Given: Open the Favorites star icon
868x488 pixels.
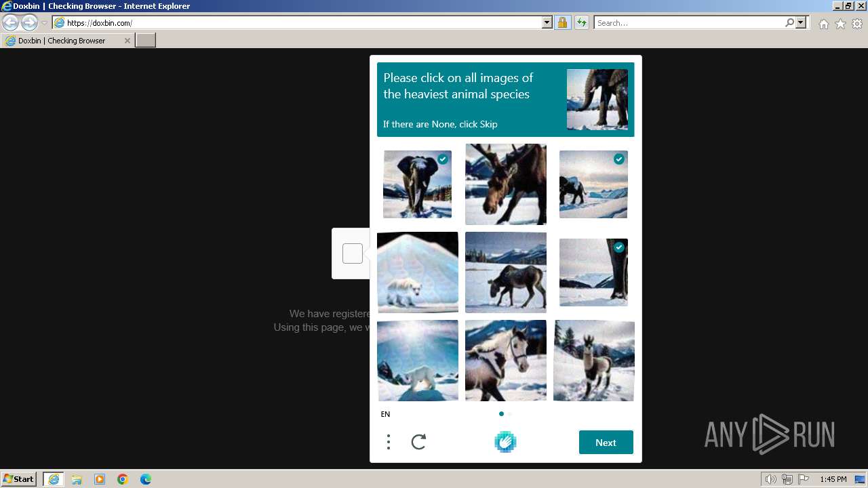Looking at the screenshot, I should [840, 24].
